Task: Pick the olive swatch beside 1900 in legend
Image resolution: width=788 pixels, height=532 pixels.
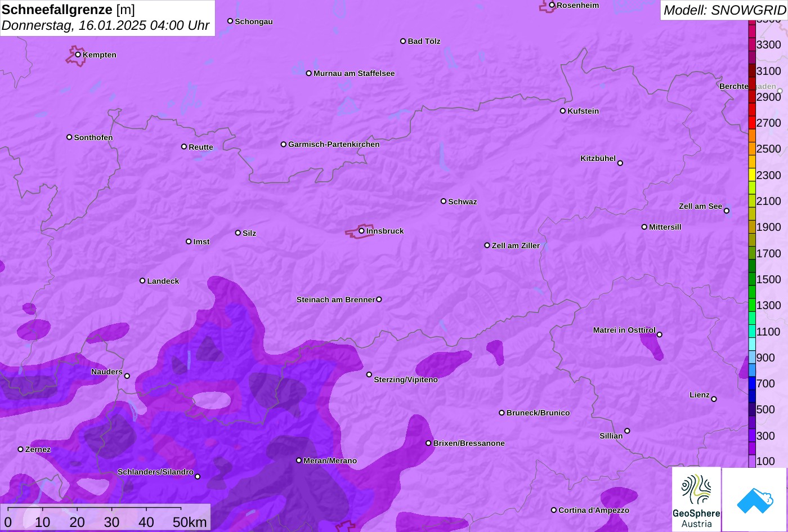Action: tap(752, 227)
